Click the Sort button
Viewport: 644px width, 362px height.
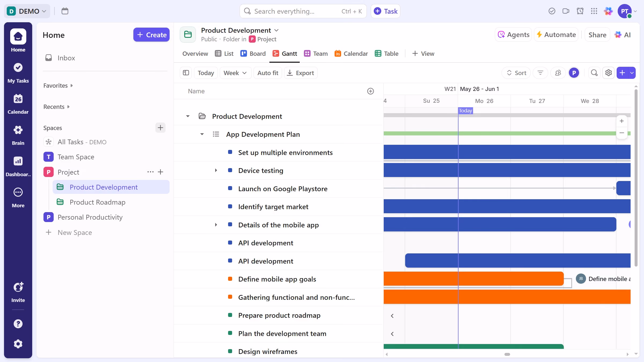pos(516,73)
